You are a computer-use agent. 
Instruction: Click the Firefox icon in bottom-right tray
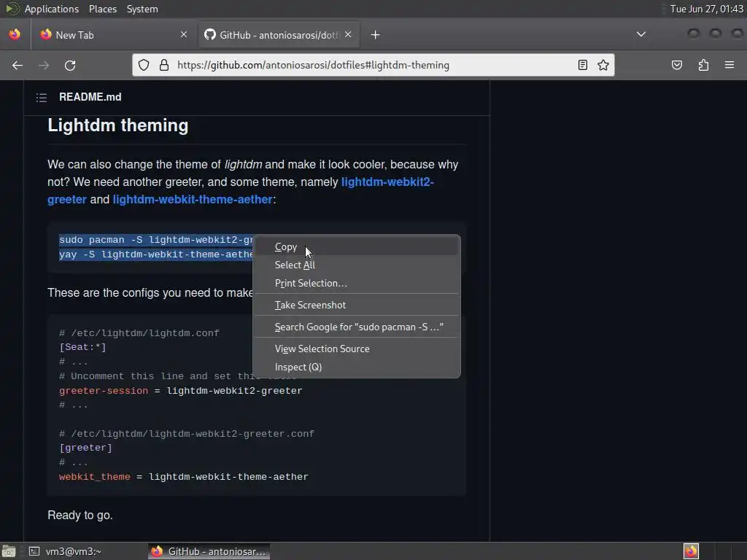pos(691,551)
